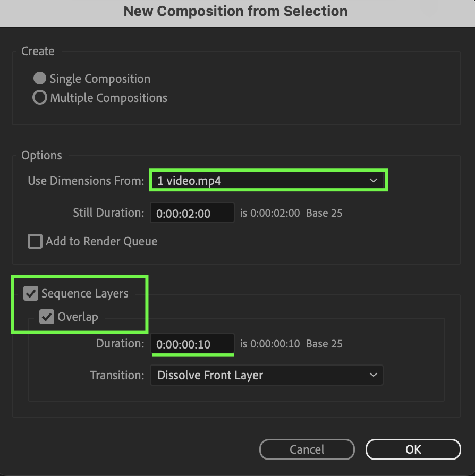Click the chevron beside 1 video.mp4

[373, 181]
